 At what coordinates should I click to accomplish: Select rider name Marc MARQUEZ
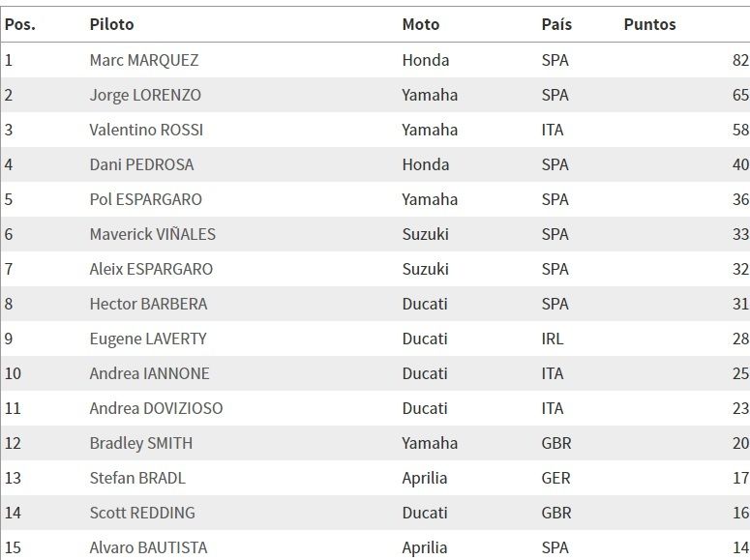[144, 60]
